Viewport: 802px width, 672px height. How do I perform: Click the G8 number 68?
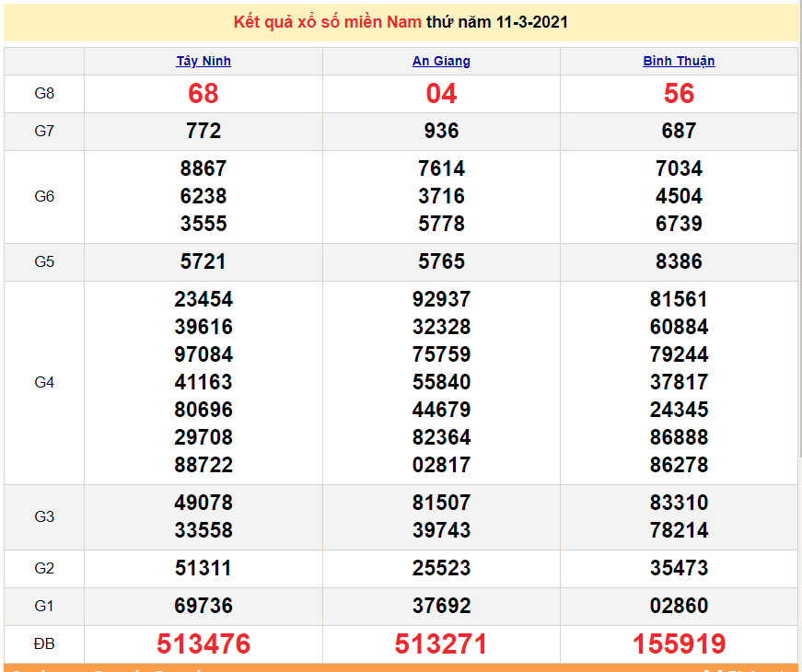[203, 94]
